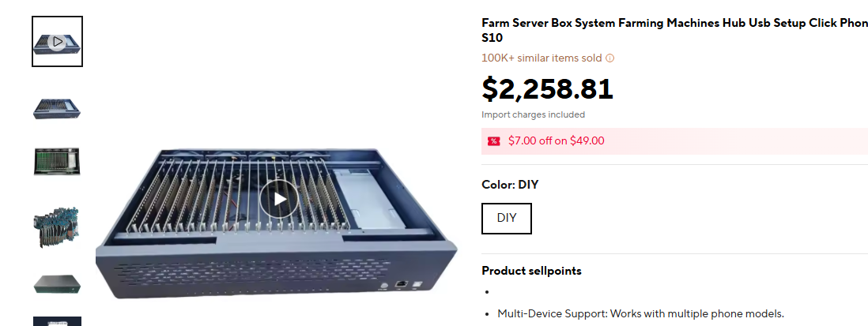
Task: Open the $7.00 off on $49.00 offer
Action: (x=557, y=141)
